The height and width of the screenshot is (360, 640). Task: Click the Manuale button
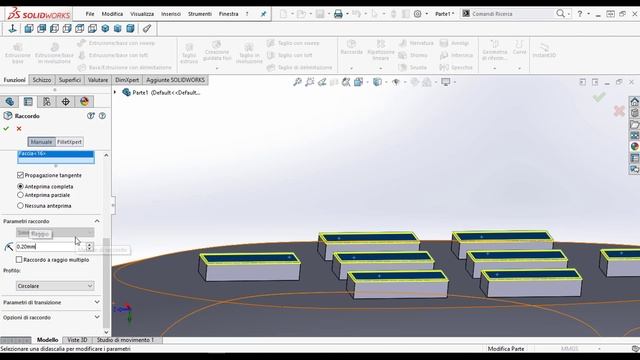(41, 142)
